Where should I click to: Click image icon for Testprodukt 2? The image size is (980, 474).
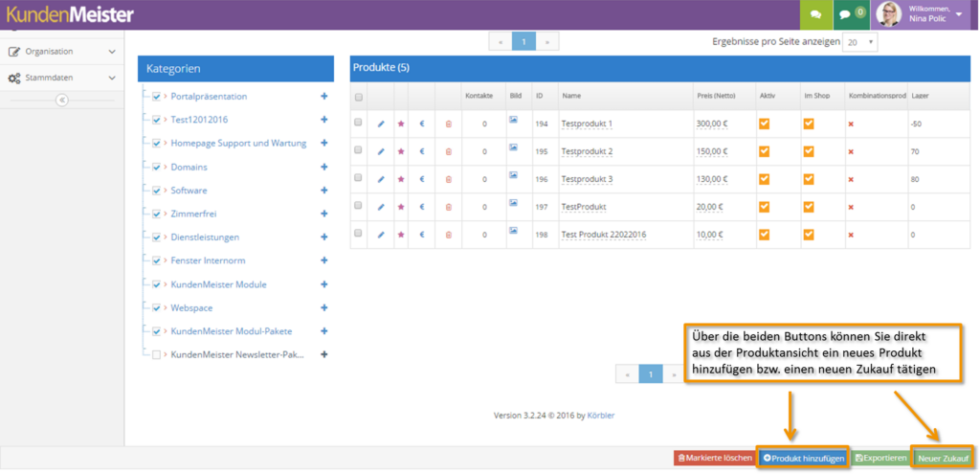(x=513, y=147)
